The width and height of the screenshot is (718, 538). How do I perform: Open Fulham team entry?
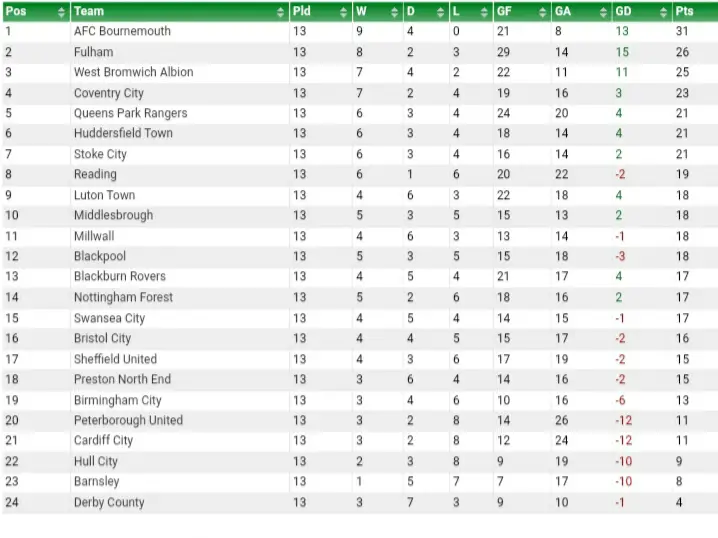93,52
